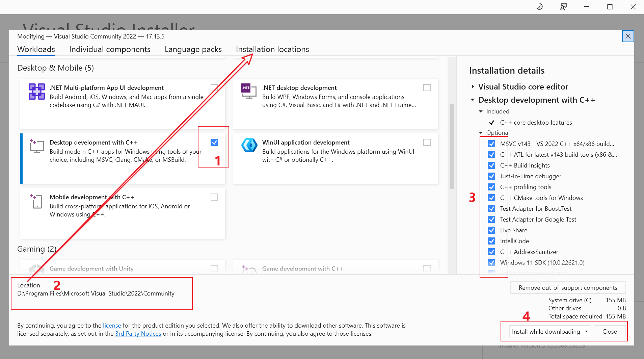This screenshot has width=644, height=359.
Task: Click the Installation details heading
Action: [x=507, y=71]
